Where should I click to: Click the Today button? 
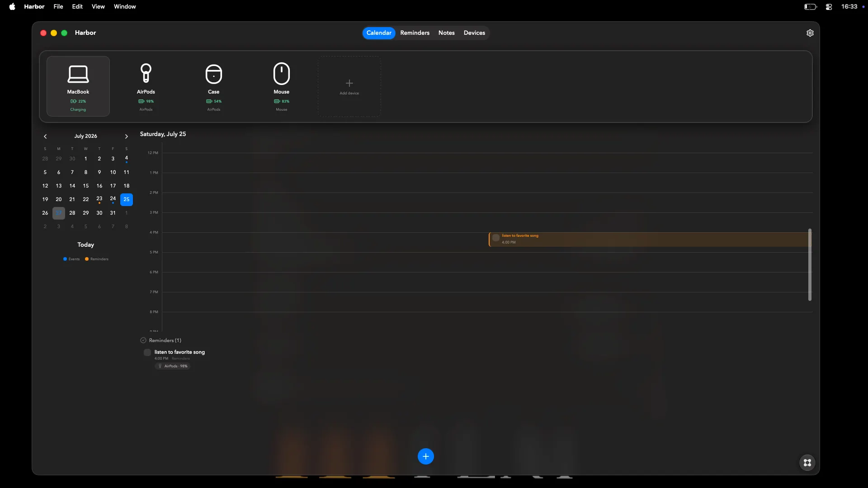click(85, 245)
